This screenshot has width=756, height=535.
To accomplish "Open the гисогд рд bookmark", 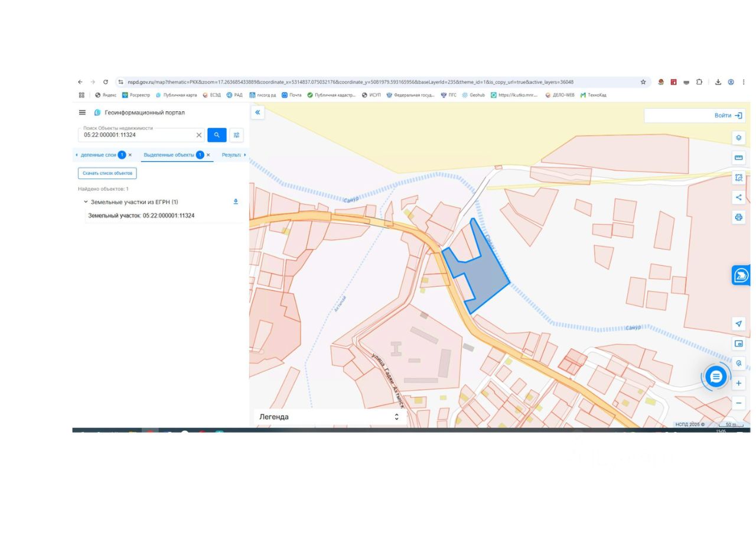I will pyautogui.click(x=263, y=95).
